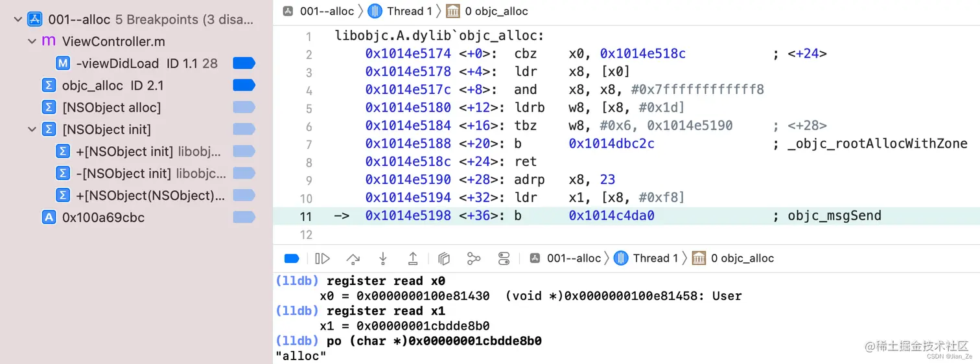Click the symbolic icon beside [NSObject init]
980x364 pixels.
[x=49, y=130]
